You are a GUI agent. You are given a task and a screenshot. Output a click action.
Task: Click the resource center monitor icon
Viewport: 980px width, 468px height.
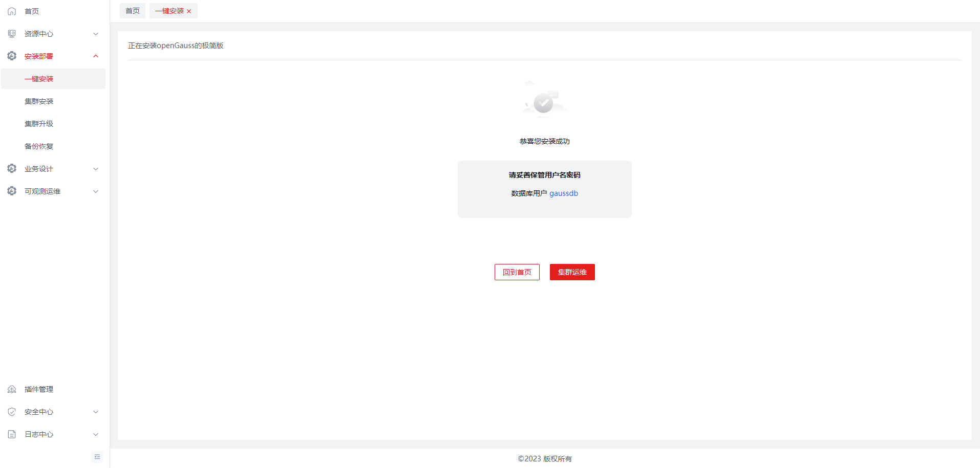pyautogui.click(x=12, y=34)
